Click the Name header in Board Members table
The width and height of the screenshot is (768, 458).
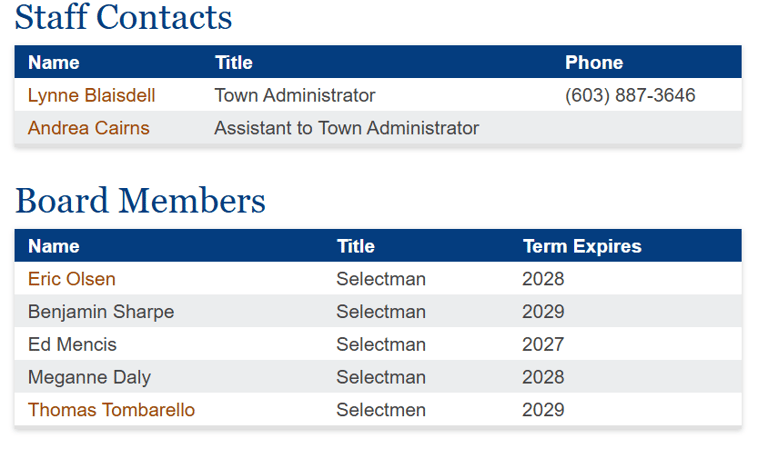(x=53, y=246)
